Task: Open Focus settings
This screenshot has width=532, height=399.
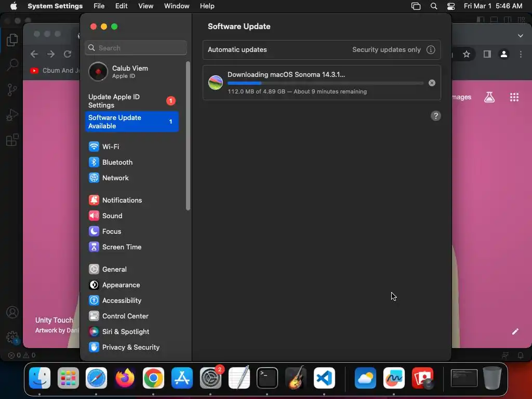Action: 132,231
